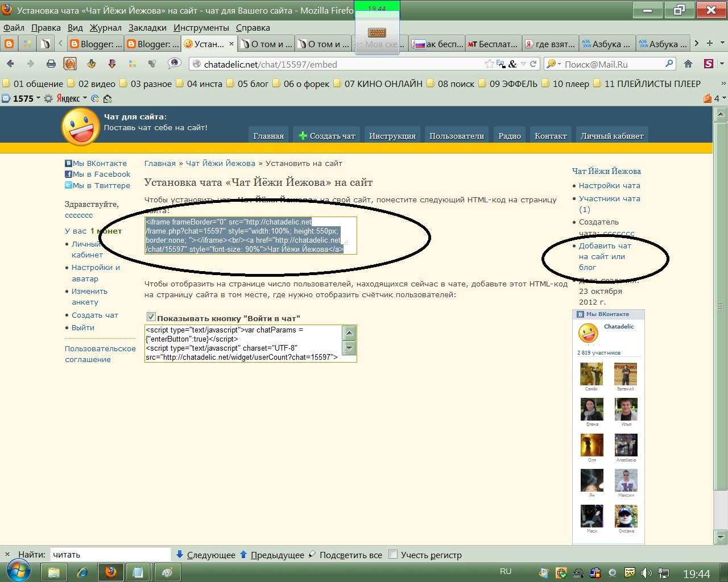Open the list-all-tabs dropdown arrow
This screenshot has height=582, width=728.
[x=722, y=43]
